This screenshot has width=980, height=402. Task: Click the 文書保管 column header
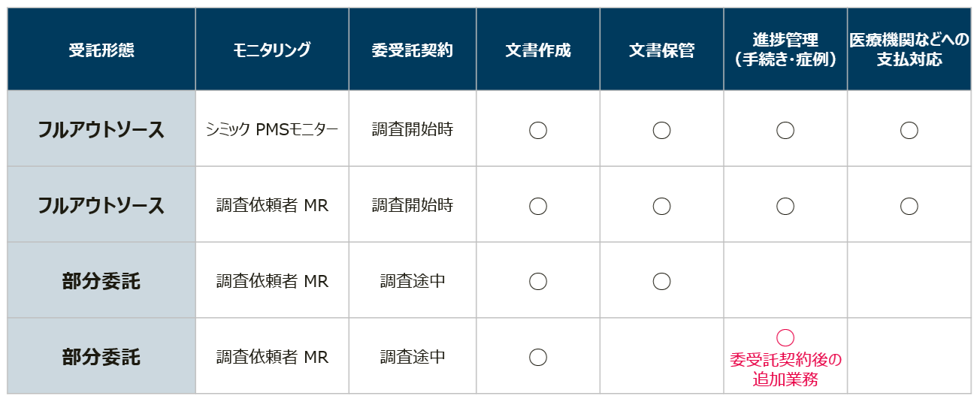click(x=661, y=50)
